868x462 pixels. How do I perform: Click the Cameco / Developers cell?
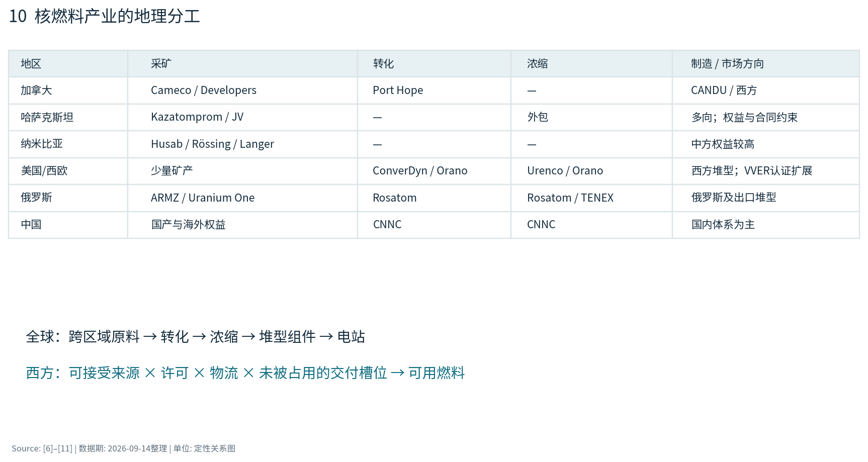pyautogui.click(x=242, y=90)
